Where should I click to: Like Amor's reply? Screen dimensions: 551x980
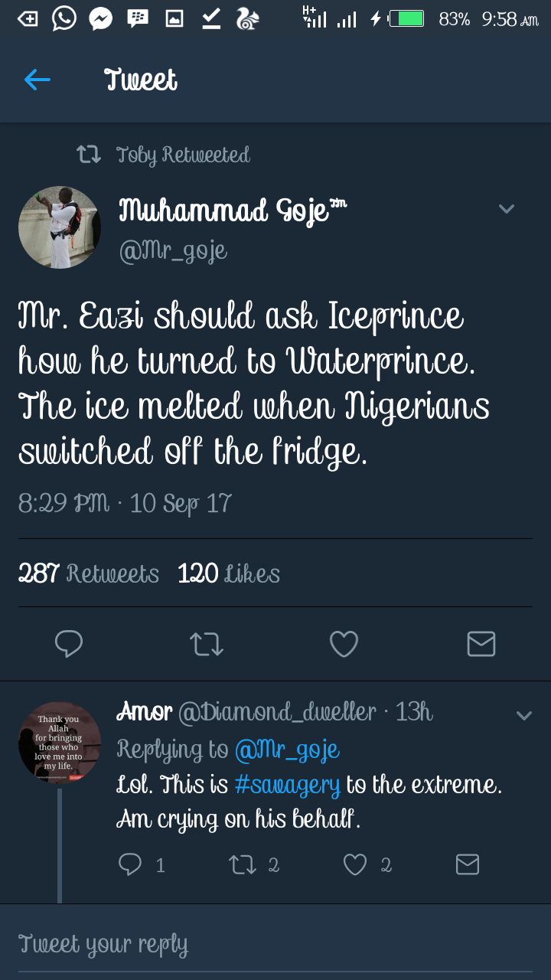355,864
